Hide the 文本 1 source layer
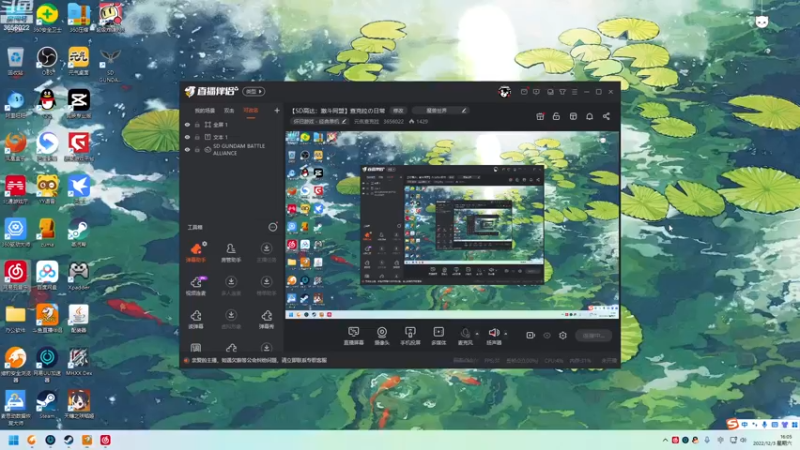This screenshot has width=800, height=450. pos(187,137)
